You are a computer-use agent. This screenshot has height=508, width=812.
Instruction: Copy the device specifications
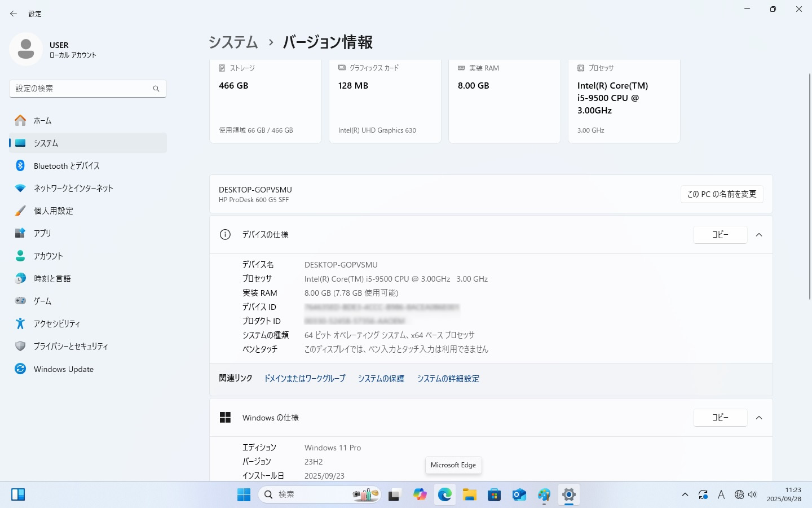pos(720,235)
